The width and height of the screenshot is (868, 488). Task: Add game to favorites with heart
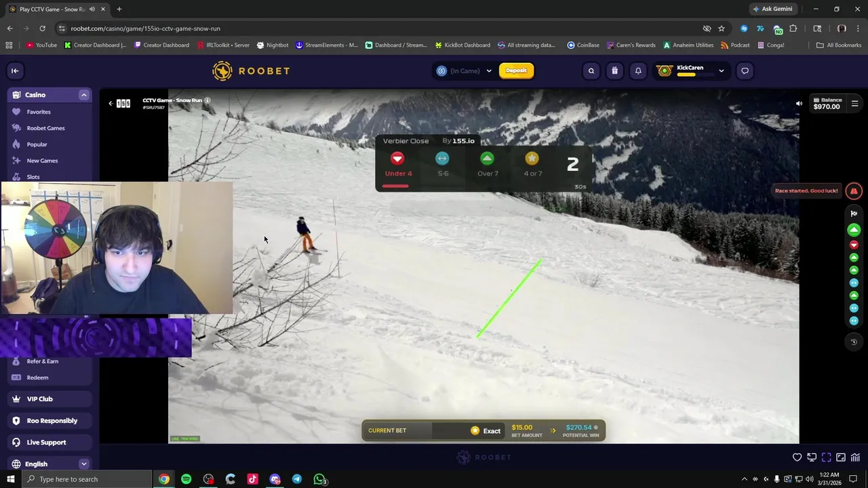pos(797,457)
